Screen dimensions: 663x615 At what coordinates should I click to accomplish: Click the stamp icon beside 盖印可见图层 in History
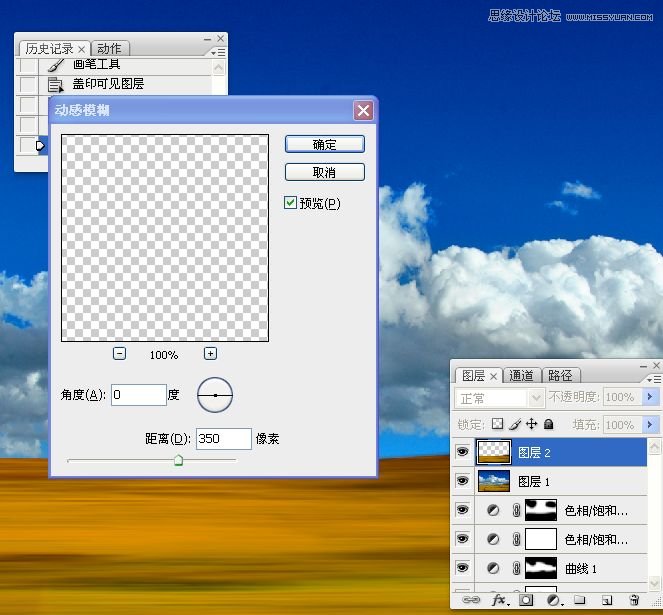click(x=55, y=85)
